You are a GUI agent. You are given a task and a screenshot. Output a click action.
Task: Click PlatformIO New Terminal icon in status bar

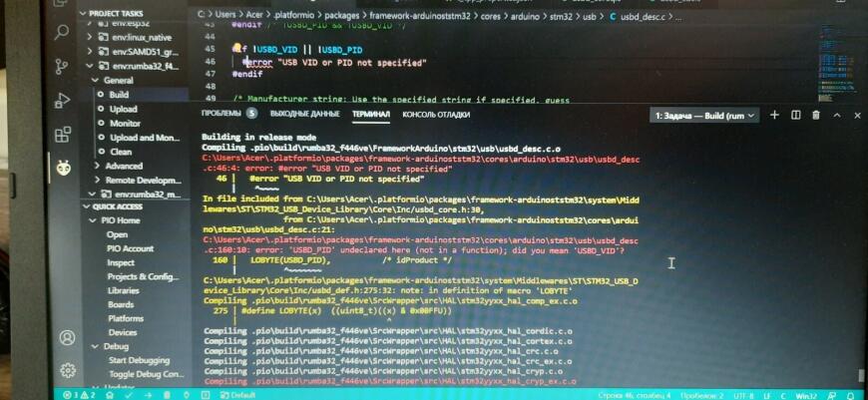click(206, 395)
